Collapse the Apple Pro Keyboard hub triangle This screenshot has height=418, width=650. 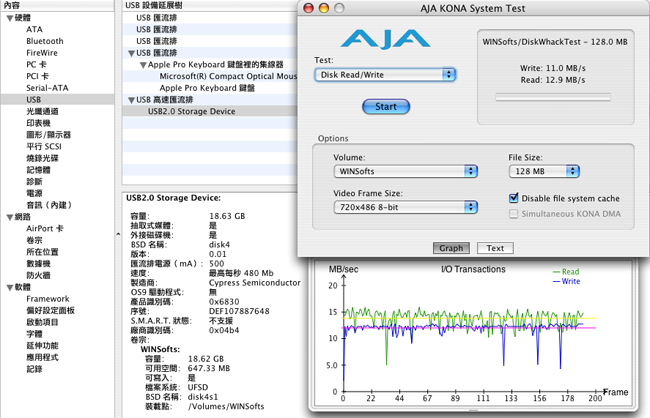(143, 65)
